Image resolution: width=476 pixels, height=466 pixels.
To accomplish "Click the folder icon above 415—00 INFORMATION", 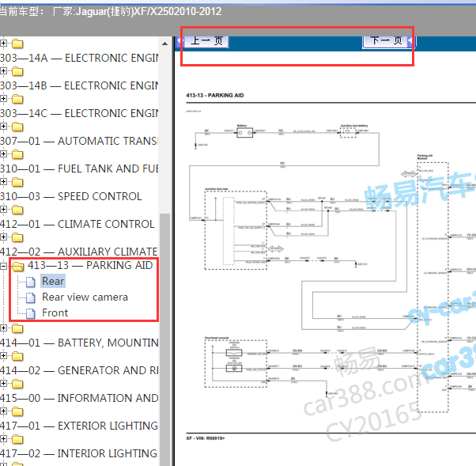I will [x=17, y=385].
